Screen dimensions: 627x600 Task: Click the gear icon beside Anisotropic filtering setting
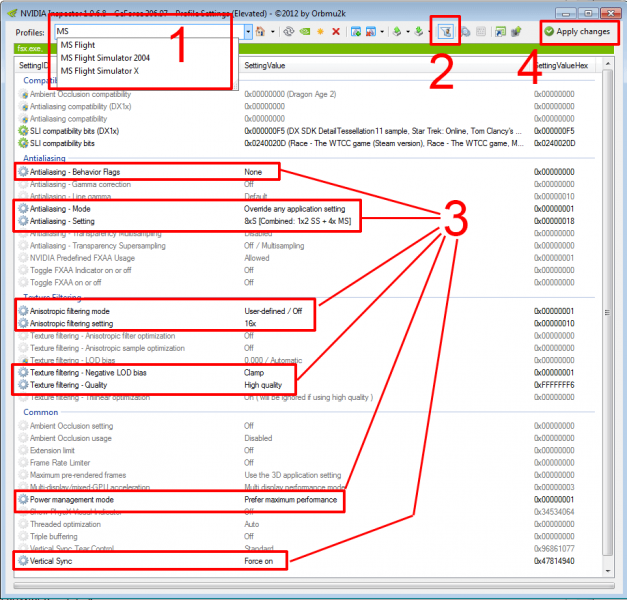[23, 323]
